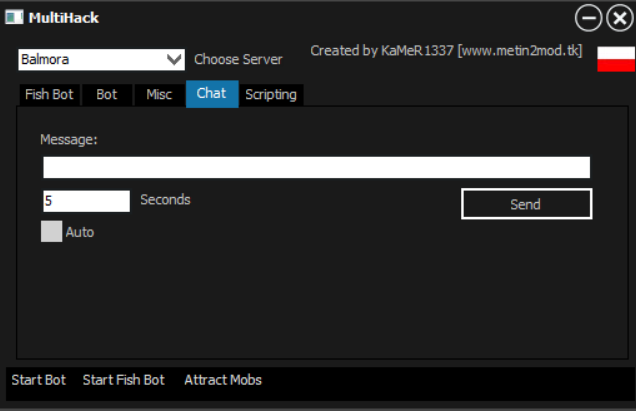Viewport: 636px width, 411px height.
Task: Click Start Fish Bot in bottom bar
Action: click(124, 380)
